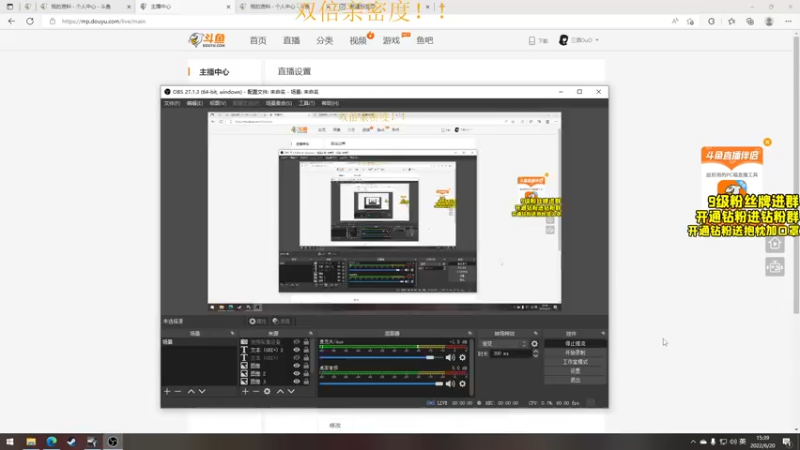The image size is (800, 450).
Task: Add a new source with the plus icon
Action: click(x=245, y=391)
